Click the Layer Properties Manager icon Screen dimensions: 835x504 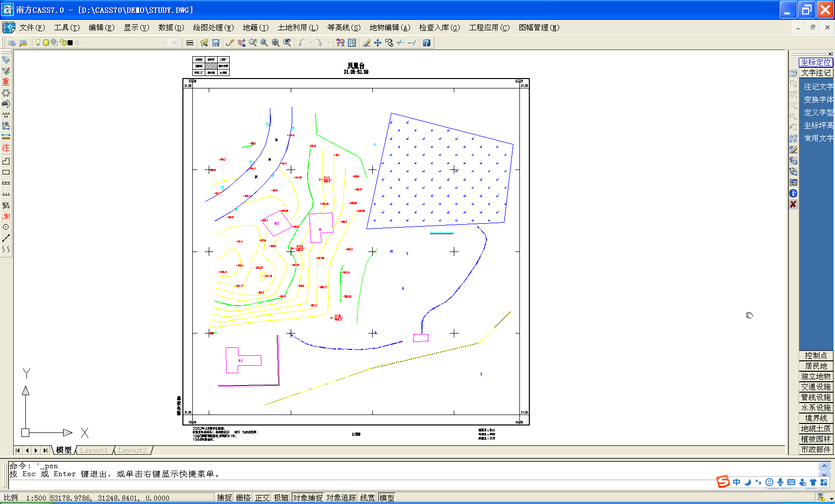(12, 43)
